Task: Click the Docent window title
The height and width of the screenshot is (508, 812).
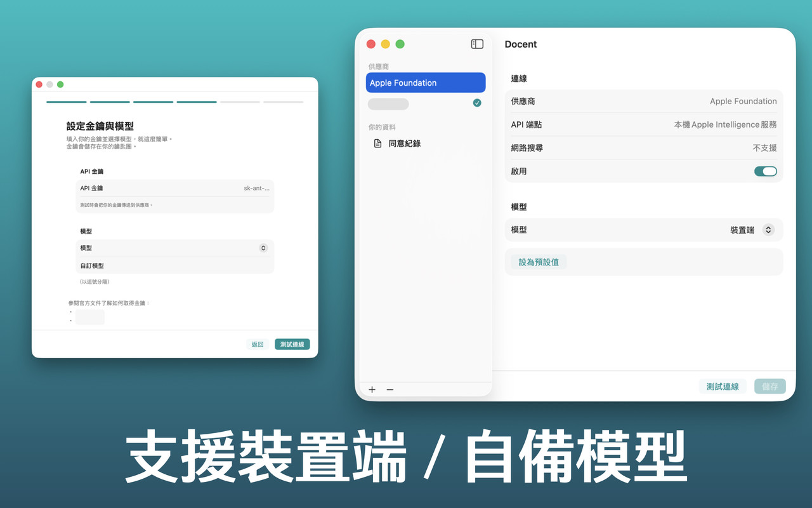Action: click(x=521, y=44)
